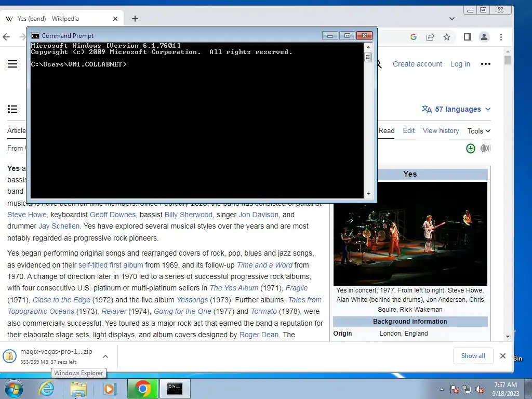Open the Wikipedia hamburger main menu
Screen dimensions: 532x399
pos(12,64)
